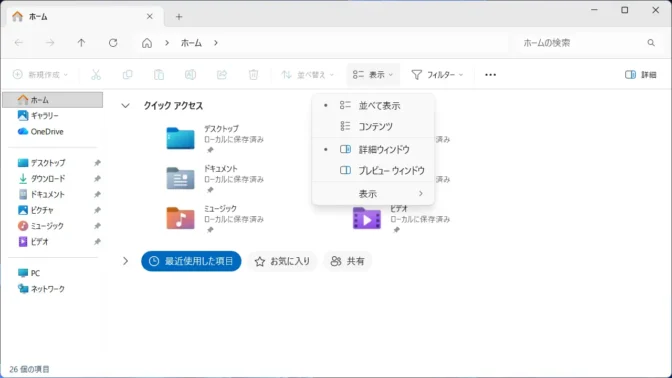Screen dimensions: 672x378
Task: Toggle プレビュー ウィンドウ option in view menu
Action: pyautogui.click(x=373, y=171)
